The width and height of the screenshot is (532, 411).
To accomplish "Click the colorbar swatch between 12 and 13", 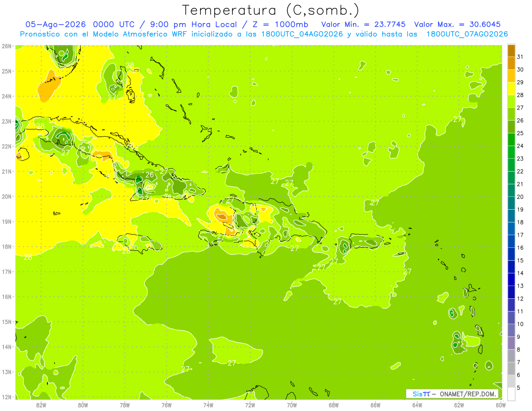I will (x=511, y=292).
